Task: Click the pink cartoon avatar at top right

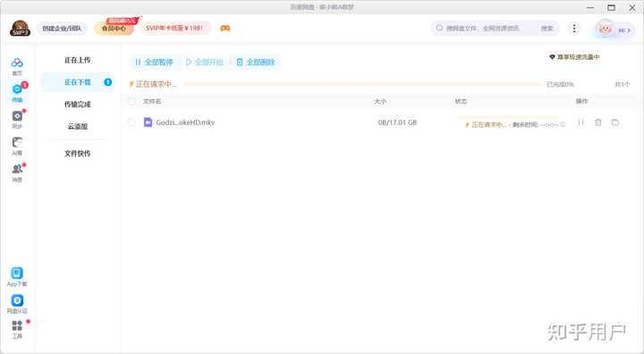Action: point(605,29)
